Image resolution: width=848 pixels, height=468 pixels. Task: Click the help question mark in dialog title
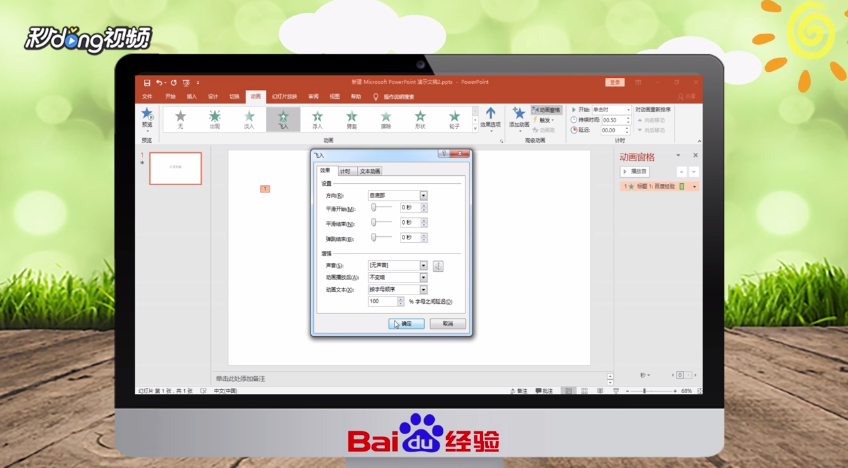[x=444, y=154]
